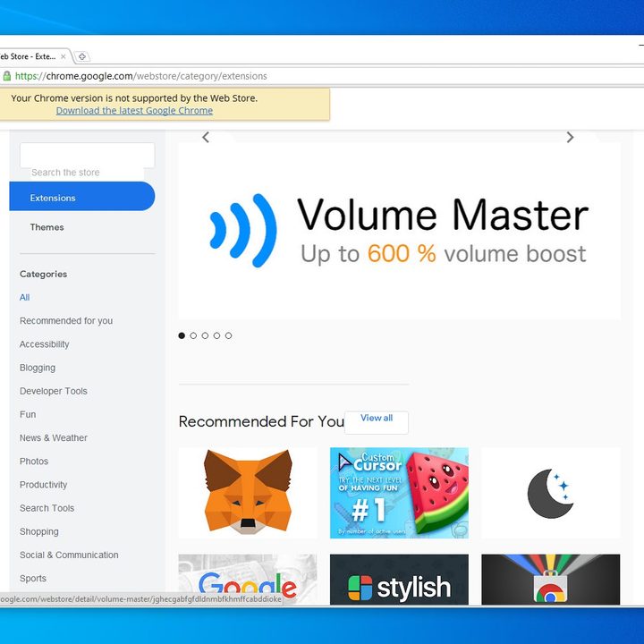Click View all for Recommended For You
Image resolution: width=644 pixels, height=644 pixels.
coord(377,422)
